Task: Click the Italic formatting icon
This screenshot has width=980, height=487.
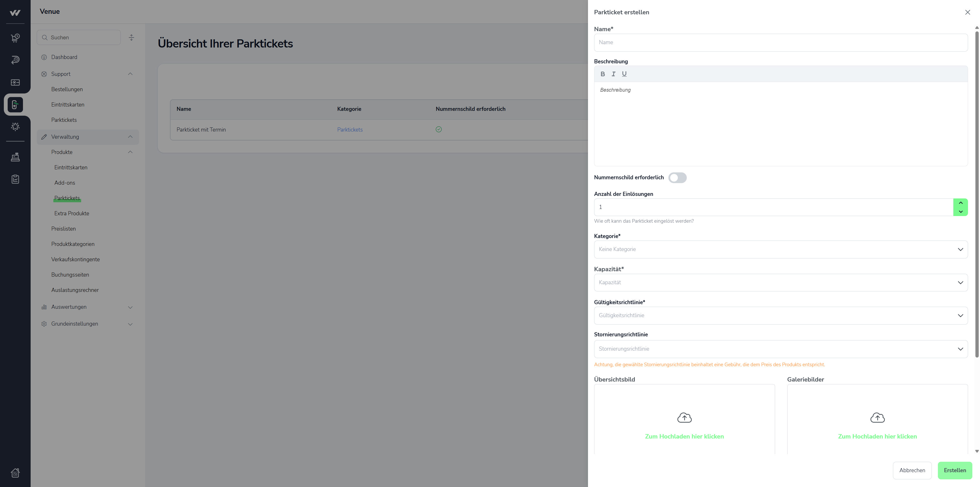Action: (x=613, y=74)
